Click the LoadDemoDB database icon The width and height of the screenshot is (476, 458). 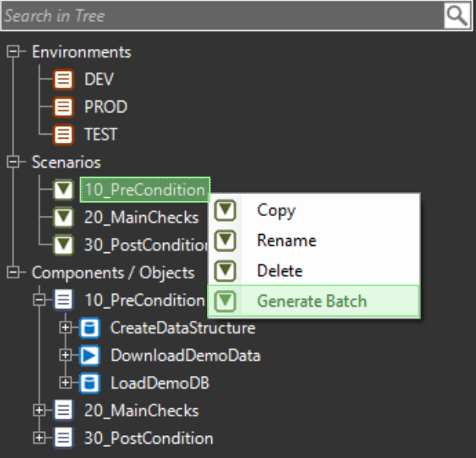tap(90, 383)
